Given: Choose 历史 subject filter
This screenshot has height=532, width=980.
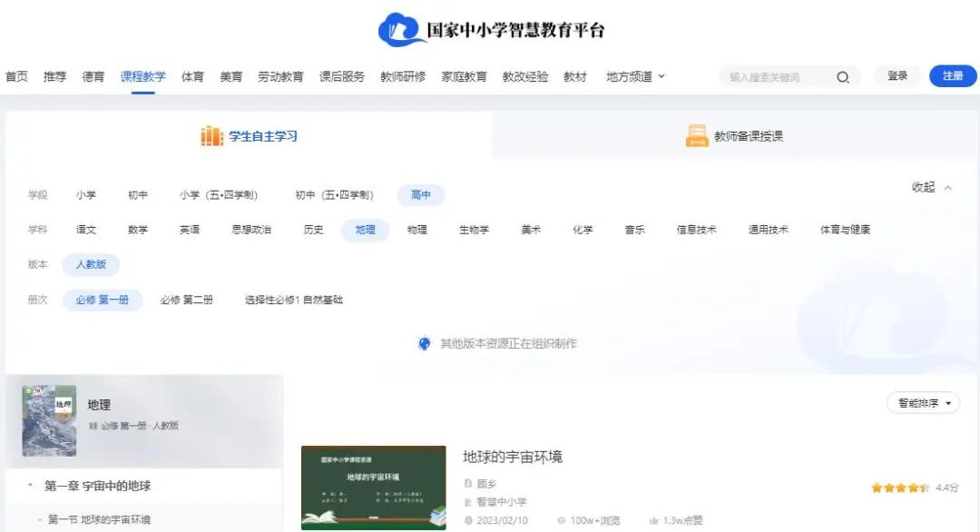Looking at the screenshot, I should pyautogui.click(x=313, y=230).
